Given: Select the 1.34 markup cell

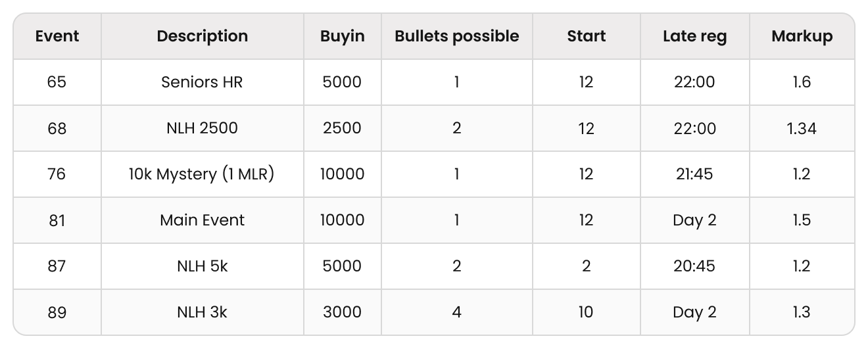Looking at the screenshot, I should point(802,128).
